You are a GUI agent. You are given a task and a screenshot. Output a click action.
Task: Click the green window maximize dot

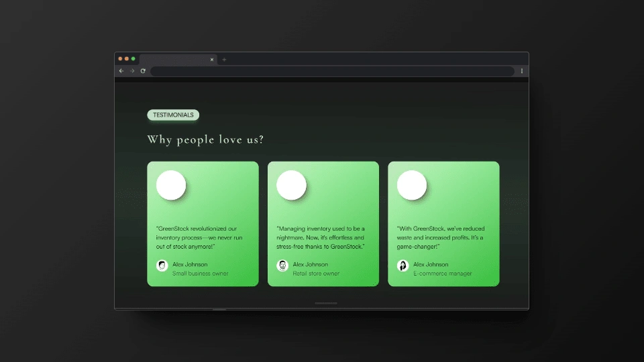pyautogui.click(x=133, y=59)
